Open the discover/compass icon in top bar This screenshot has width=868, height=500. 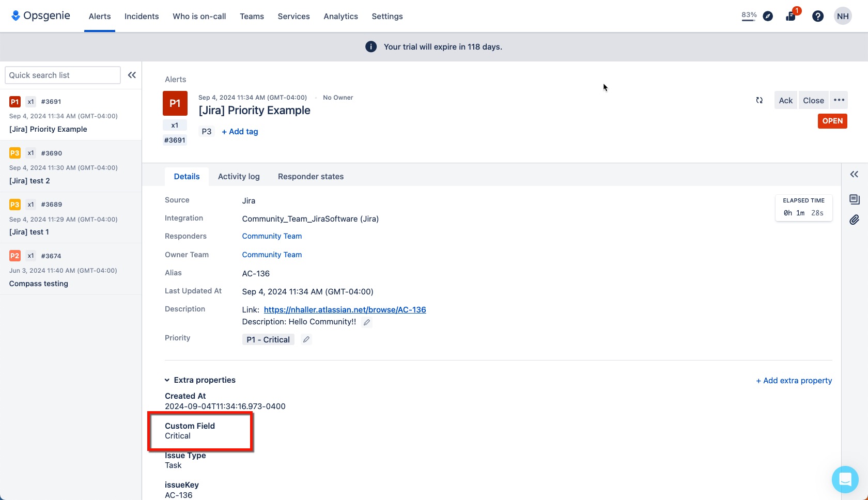click(x=768, y=16)
